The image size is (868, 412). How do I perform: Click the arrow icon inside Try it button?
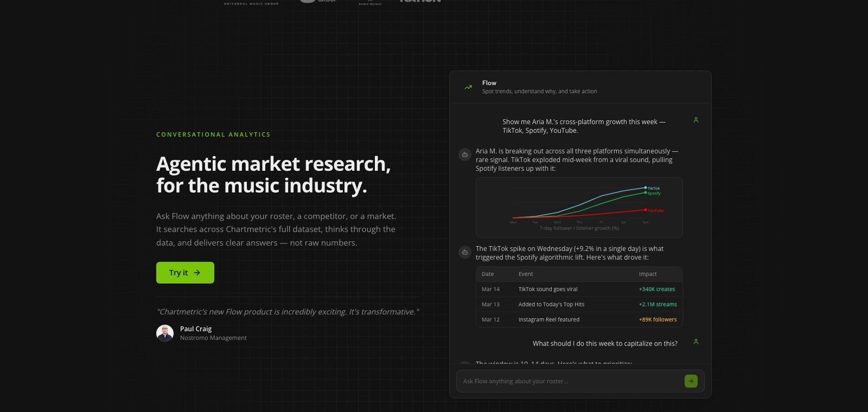pyautogui.click(x=197, y=273)
